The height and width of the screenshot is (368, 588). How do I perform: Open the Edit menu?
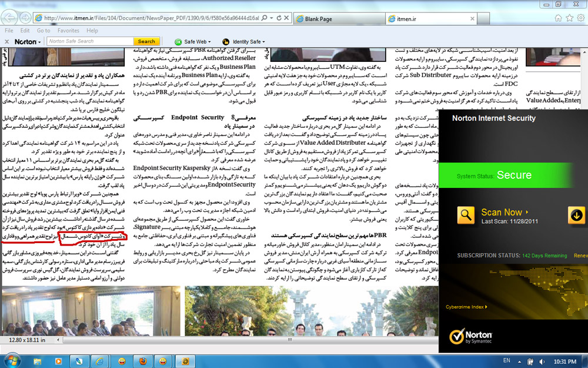pyautogui.click(x=25, y=31)
